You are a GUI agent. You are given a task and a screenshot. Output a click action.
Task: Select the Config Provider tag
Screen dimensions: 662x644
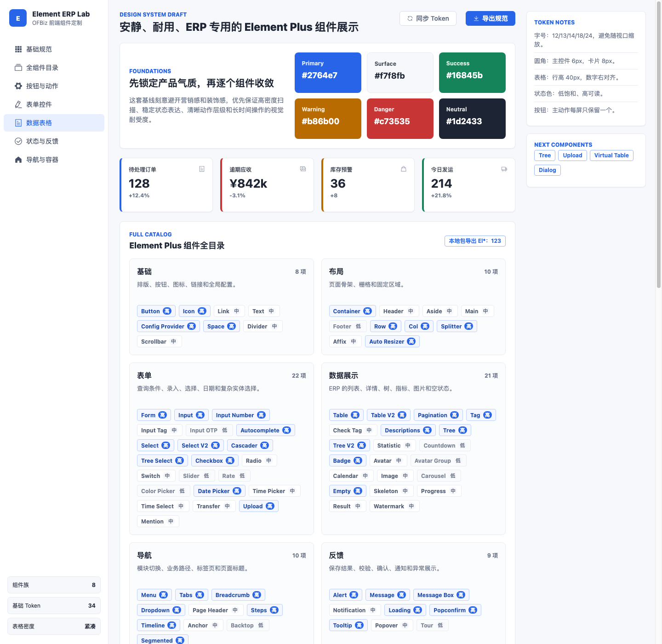tap(168, 327)
